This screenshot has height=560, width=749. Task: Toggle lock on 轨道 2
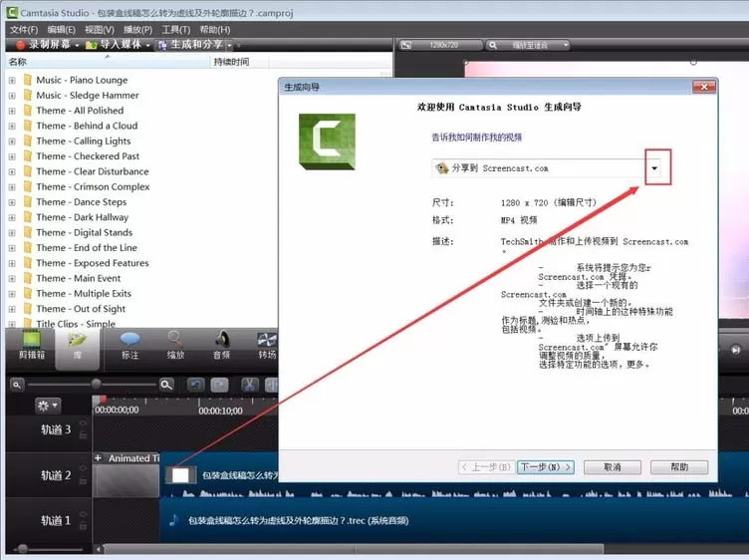click(x=83, y=480)
